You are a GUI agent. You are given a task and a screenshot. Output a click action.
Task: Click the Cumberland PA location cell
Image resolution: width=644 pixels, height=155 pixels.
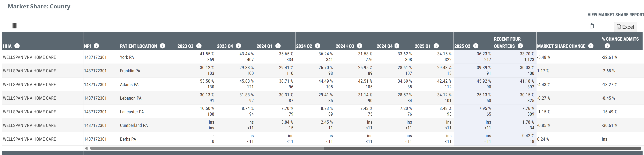point(134,125)
